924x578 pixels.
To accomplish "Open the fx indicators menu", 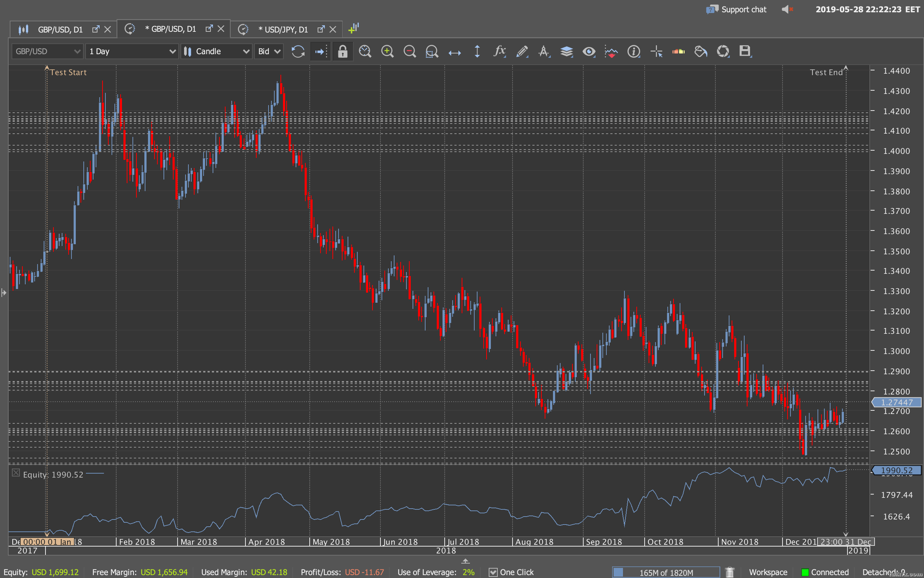I will pos(500,51).
